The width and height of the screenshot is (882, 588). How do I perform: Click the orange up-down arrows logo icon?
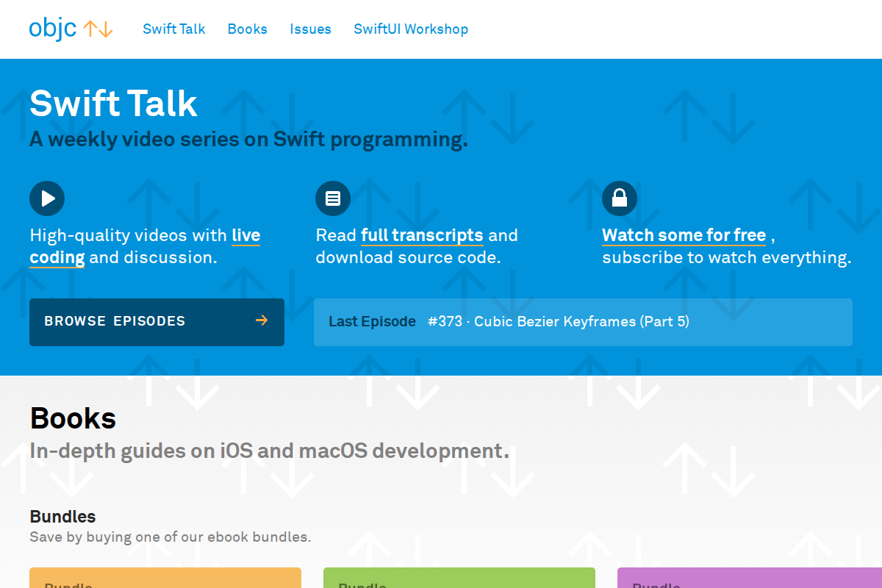click(x=98, y=29)
